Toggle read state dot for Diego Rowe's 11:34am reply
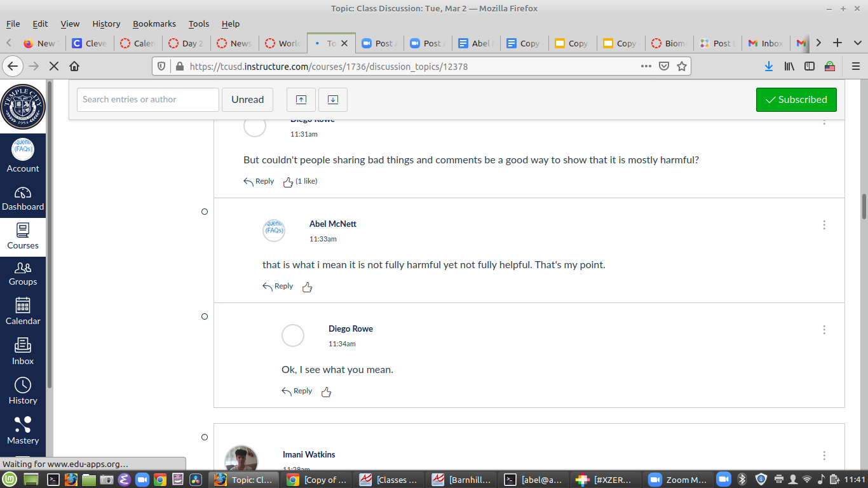This screenshot has height=488, width=868. click(205, 316)
